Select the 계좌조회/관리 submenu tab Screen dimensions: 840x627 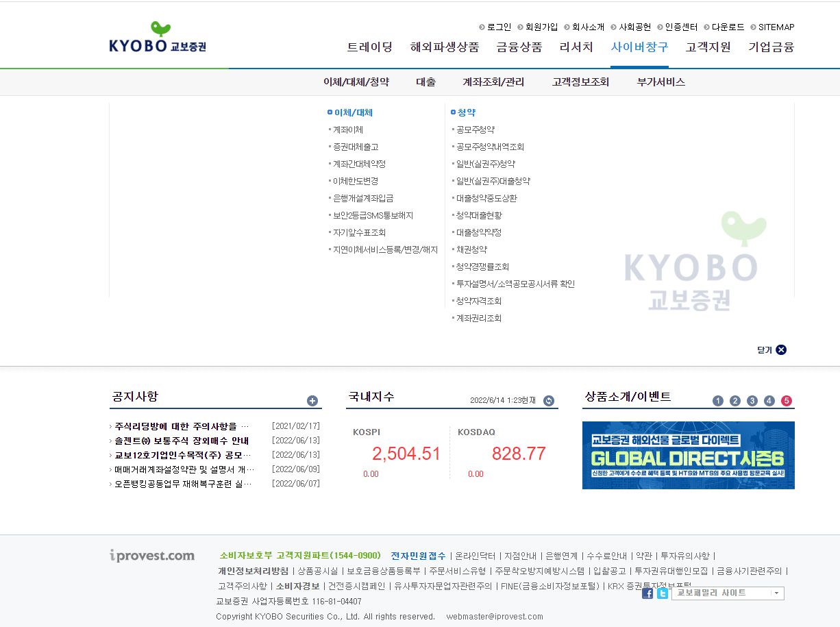493,82
